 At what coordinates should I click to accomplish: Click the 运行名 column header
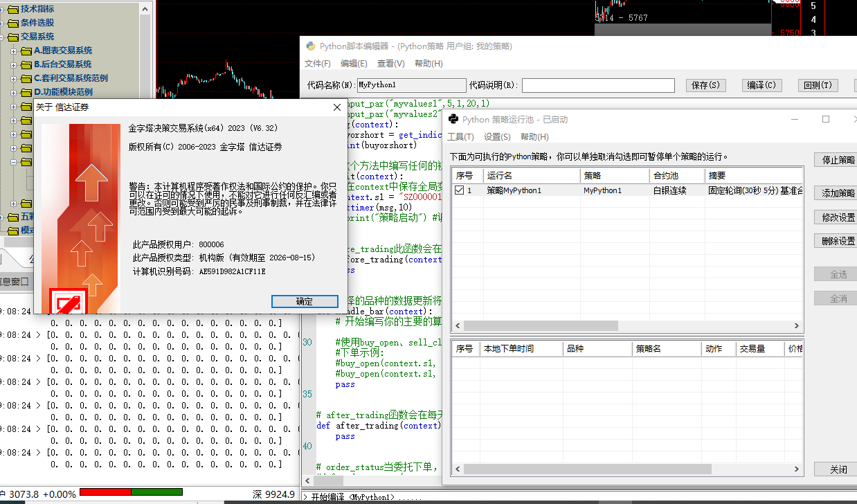pyautogui.click(x=530, y=176)
